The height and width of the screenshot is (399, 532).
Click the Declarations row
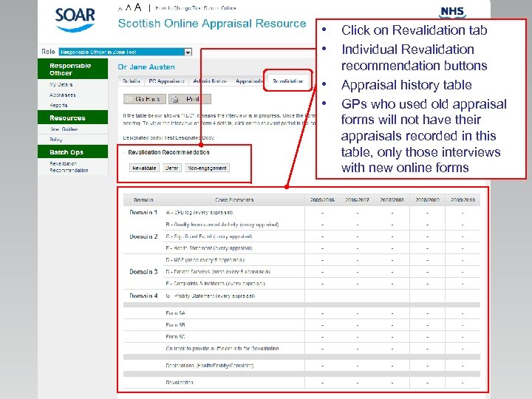301,366
